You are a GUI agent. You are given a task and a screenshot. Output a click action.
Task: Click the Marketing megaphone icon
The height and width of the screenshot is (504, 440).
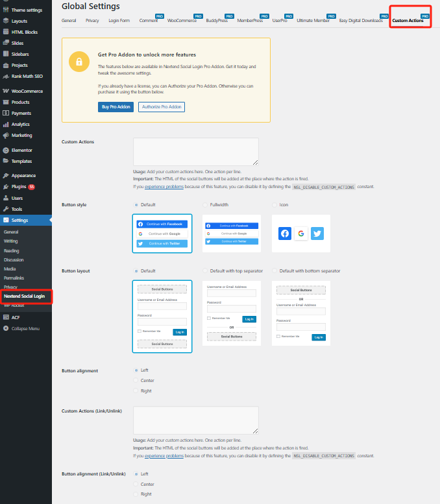[6, 136]
